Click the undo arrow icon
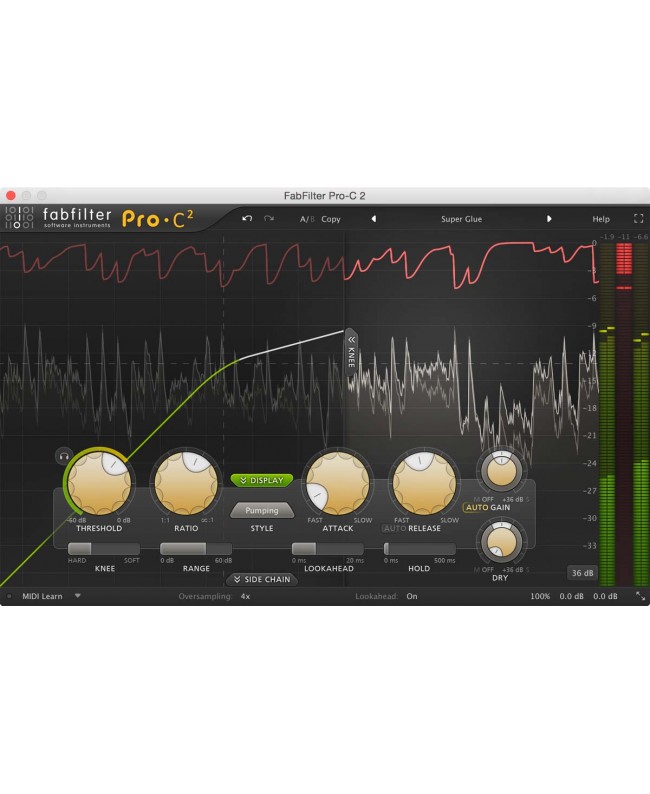650x794 pixels. tap(247, 218)
